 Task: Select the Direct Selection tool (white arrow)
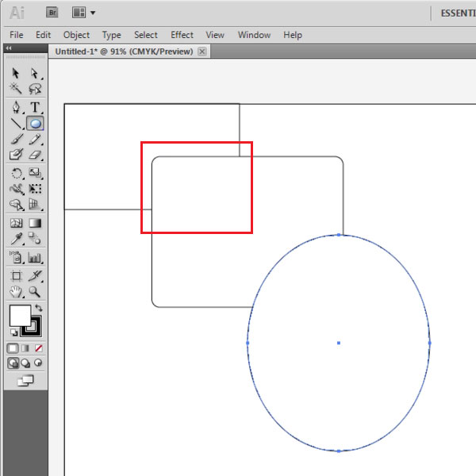35,73
